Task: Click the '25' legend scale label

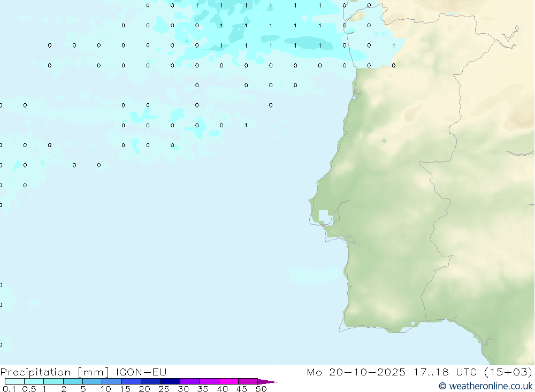Action: 164,389
